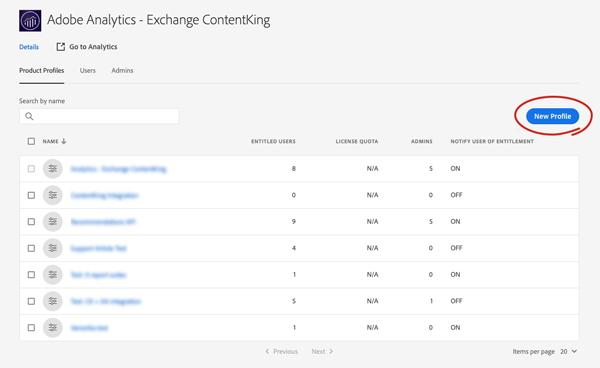Open the Items per page dropdown showing 20
600x368 pixels.
[x=568, y=351]
